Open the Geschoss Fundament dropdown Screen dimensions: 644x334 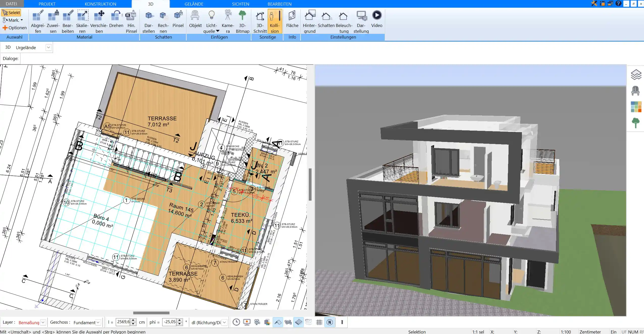pyautogui.click(x=98, y=322)
